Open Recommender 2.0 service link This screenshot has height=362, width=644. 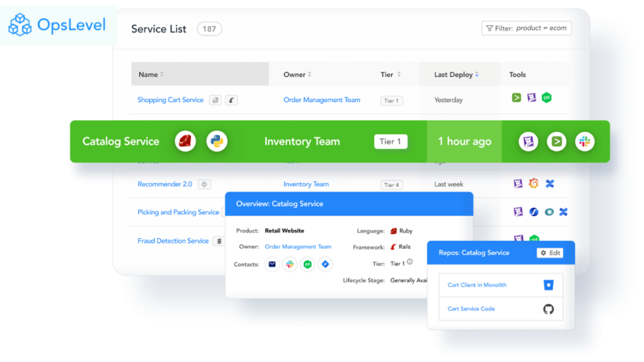coord(165,184)
